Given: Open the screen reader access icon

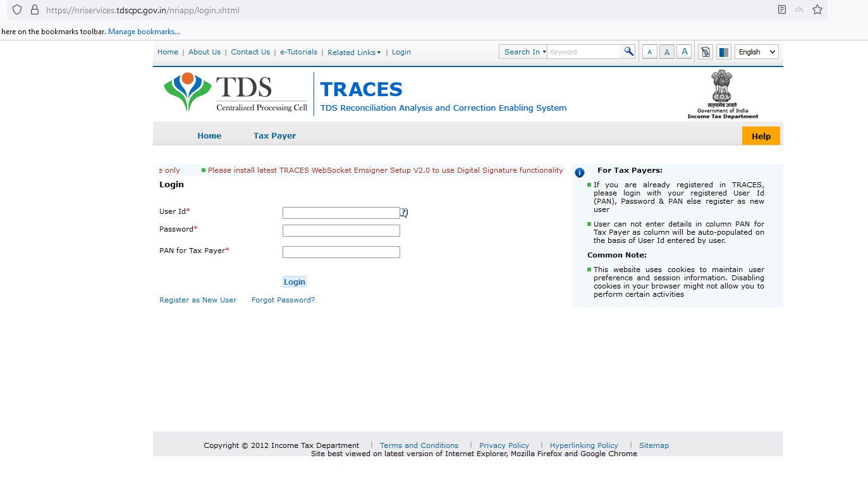Looking at the screenshot, I should 704,51.
